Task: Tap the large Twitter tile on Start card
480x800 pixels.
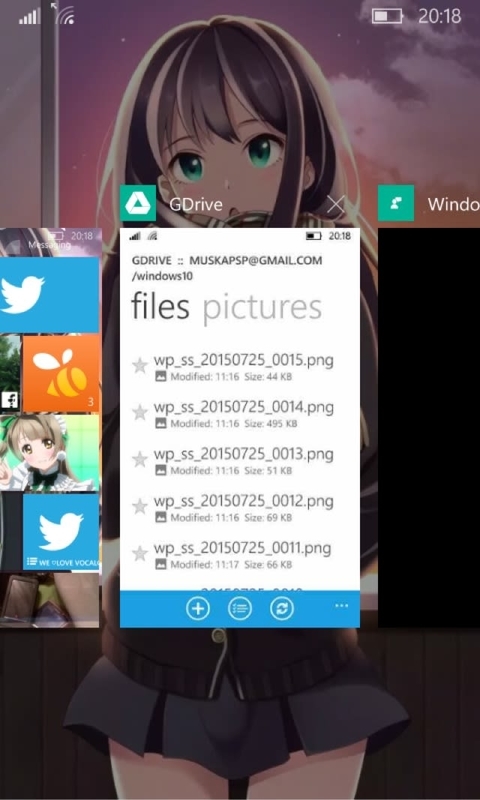Action: click(x=49, y=295)
